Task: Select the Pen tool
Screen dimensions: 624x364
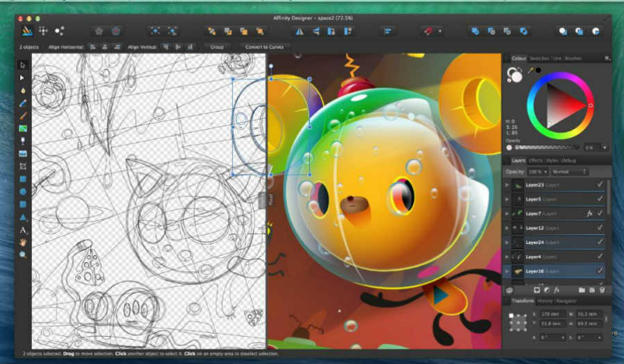Action: 23,90
